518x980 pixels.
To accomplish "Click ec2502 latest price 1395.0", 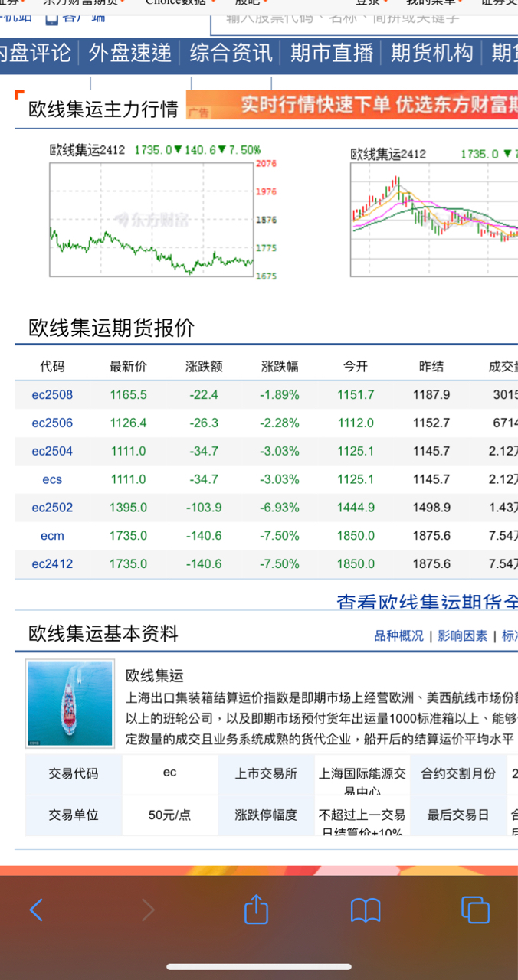I will tap(128, 508).
